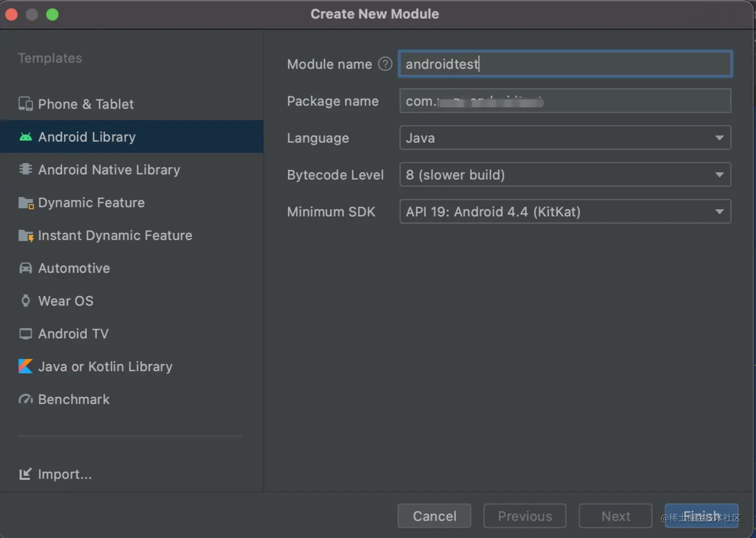Click the Import... option
The width and height of the screenshot is (756, 538).
55,474
